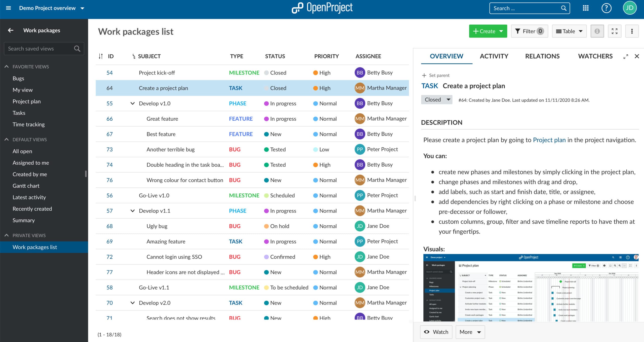
Task: Select the Gantt chart view
Action: (x=26, y=186)
